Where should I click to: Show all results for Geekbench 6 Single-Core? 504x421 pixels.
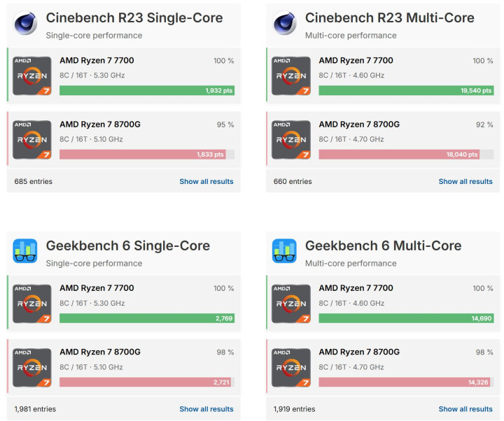pos(206,409)
